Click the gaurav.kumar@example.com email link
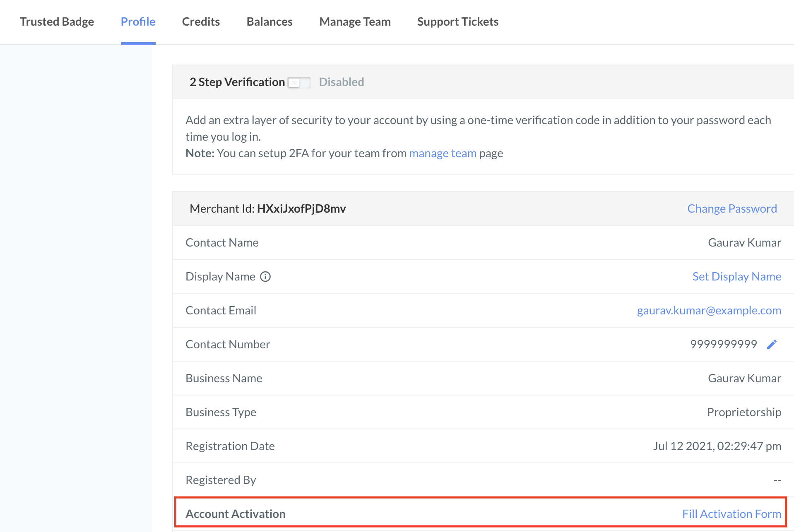The width and height of the screenshot is (794, 532). coord(709,310)
